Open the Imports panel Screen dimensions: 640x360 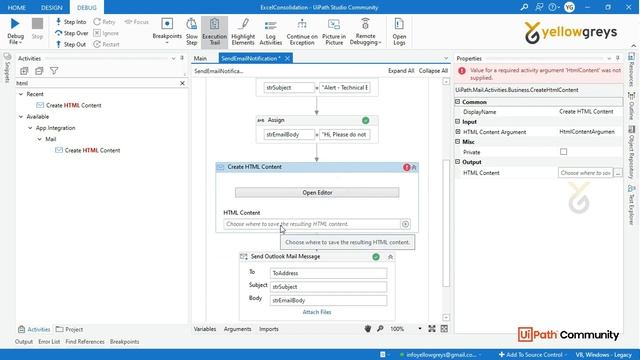269,329
